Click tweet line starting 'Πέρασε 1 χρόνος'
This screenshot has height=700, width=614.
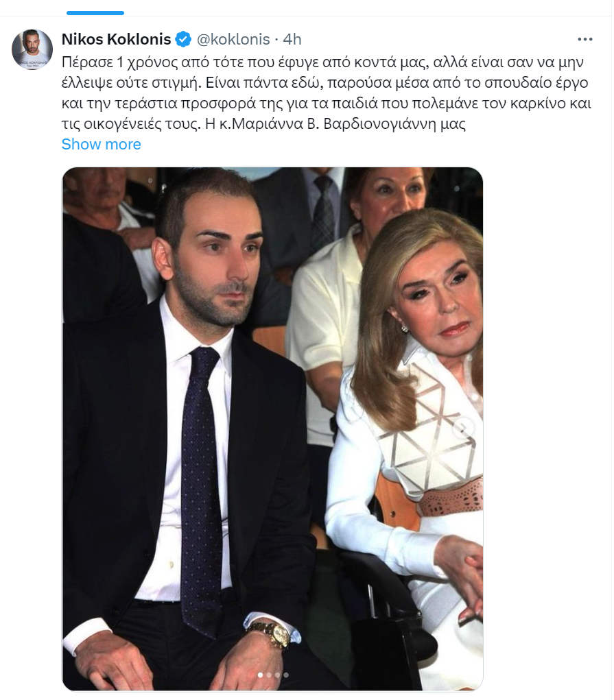322,62
